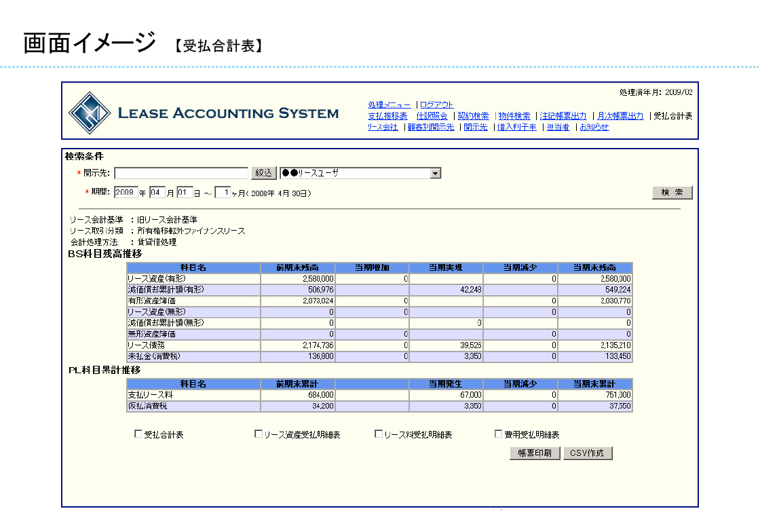Click the 当期末累計 column header
This screenshot has height=532, width=760.
594,384
